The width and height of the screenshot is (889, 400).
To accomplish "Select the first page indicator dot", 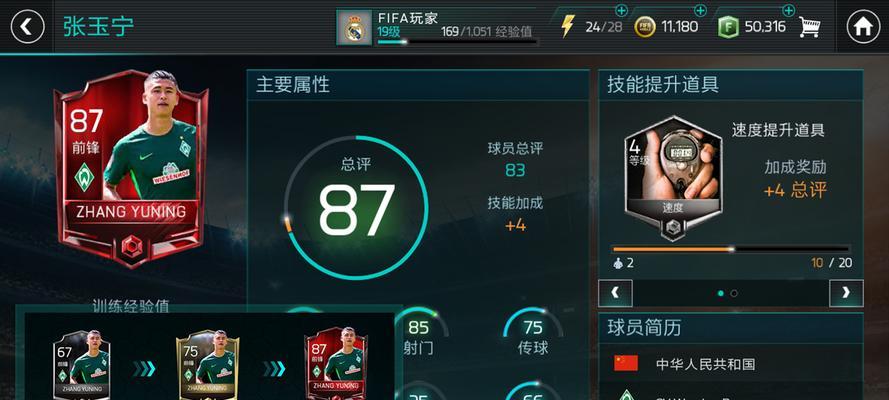I will (x=721, y=293).
